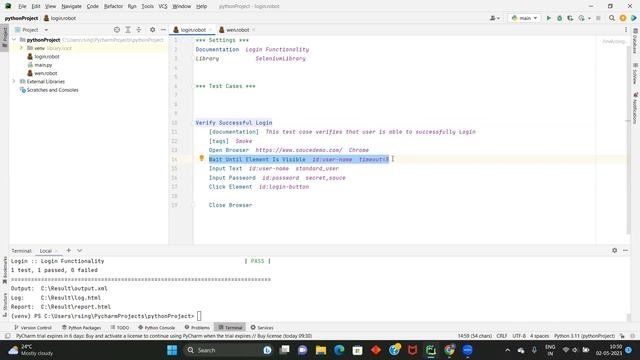This screenshot has width=640, height=360.
Task: Click the Project side tab on left edge
Action: coord(4,37)
